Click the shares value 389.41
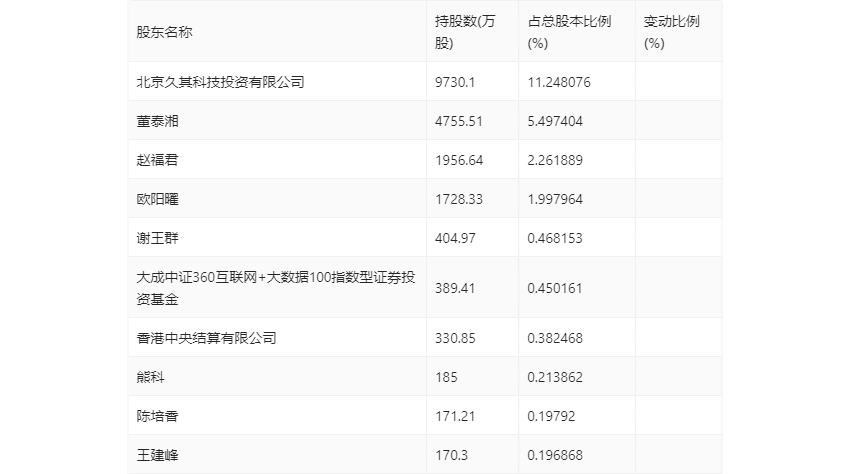The image size is (850, 474). (x=455, y=288)
